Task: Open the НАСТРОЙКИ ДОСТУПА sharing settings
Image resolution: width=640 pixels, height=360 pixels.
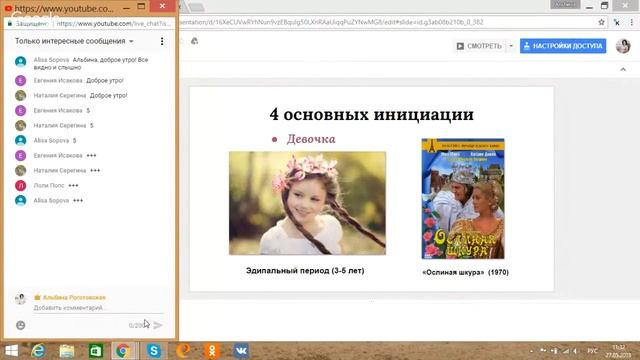Action: (x=563, y=46)
